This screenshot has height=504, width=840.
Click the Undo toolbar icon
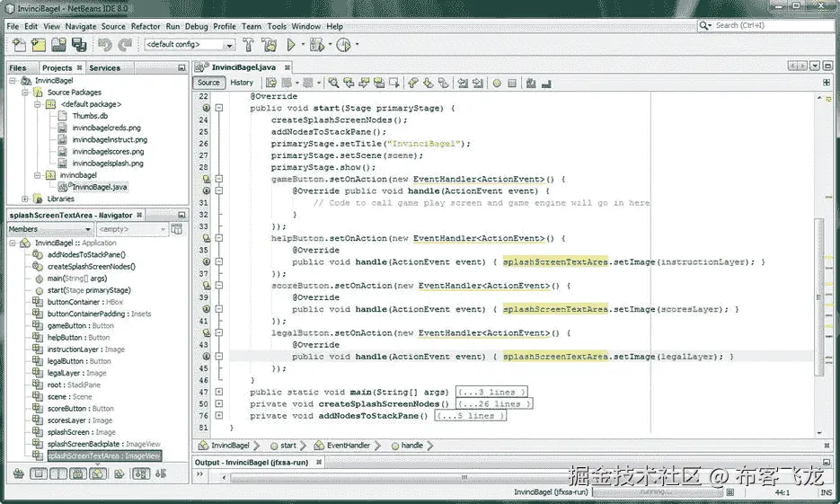(105, 45)
